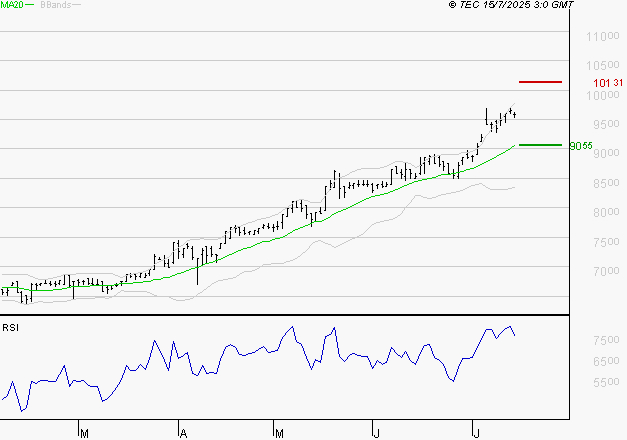The width and height of the screenshot is (627, 440).
Task: Click the 7000 price axis label
Action: click(606, 271)
